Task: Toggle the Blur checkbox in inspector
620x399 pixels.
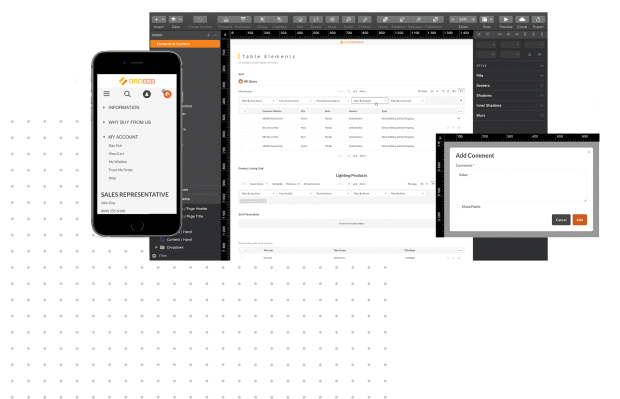Action: (x=542, y=115)
